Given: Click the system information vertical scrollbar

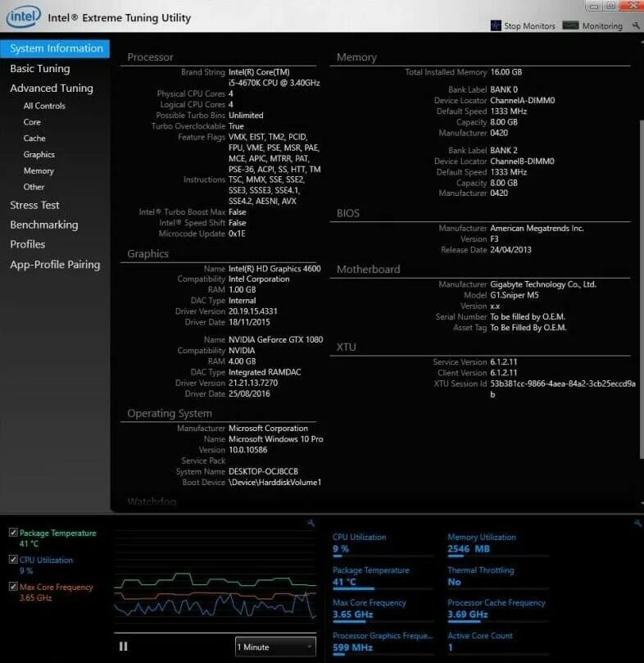Looking at the screenshot, I should point(641,289).
